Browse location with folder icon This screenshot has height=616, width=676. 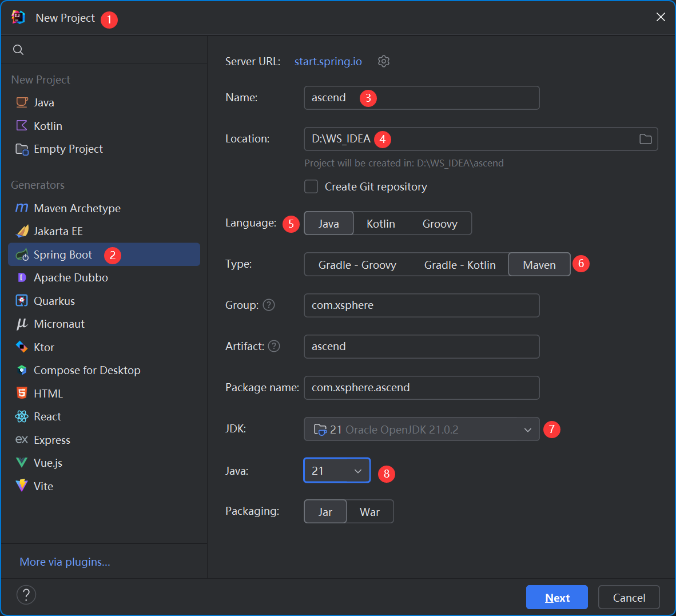[x=645, y=139]
